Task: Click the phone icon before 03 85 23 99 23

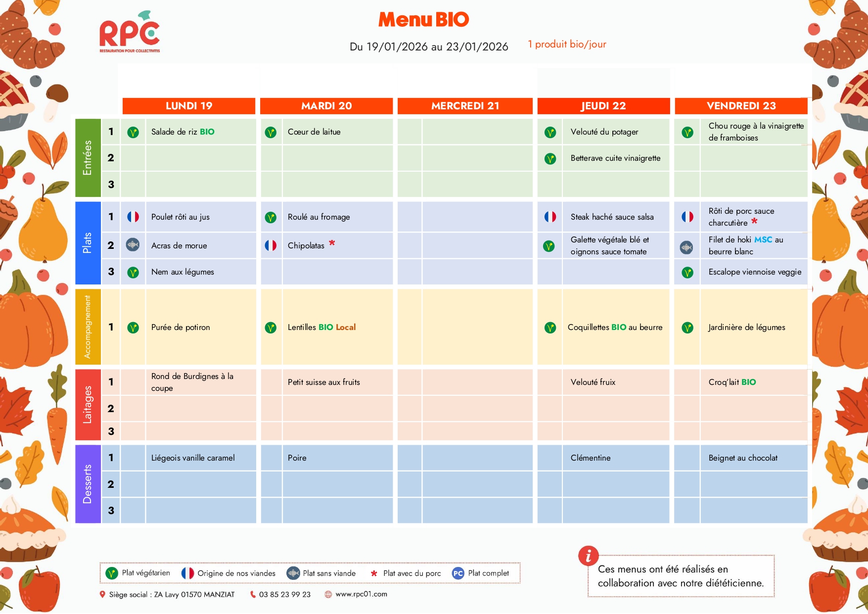Action: coord(253,594)
